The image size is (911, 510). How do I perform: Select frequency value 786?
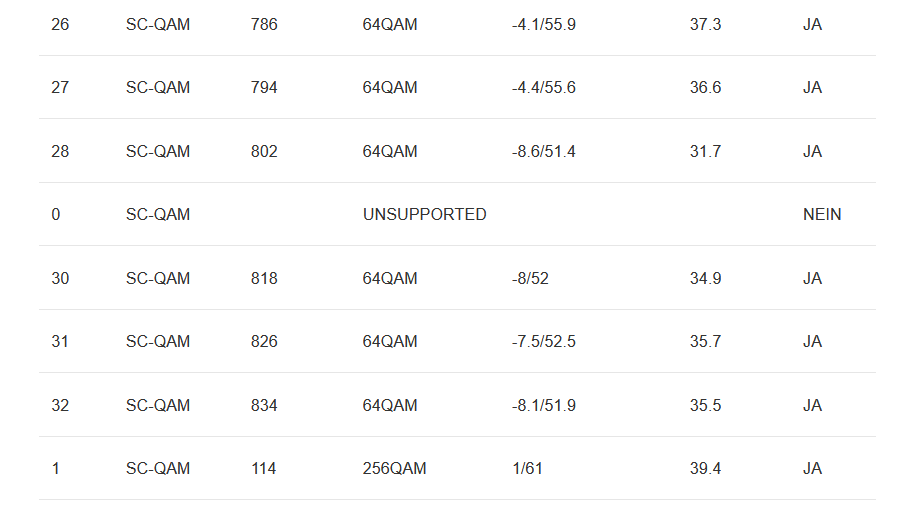[x=264, y=24]
